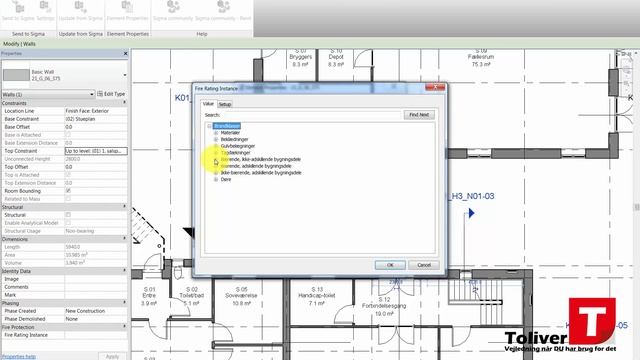640x360 pixels.
Task: Click the Basic Wall type preview thumbnail
Action: [16, 75]
